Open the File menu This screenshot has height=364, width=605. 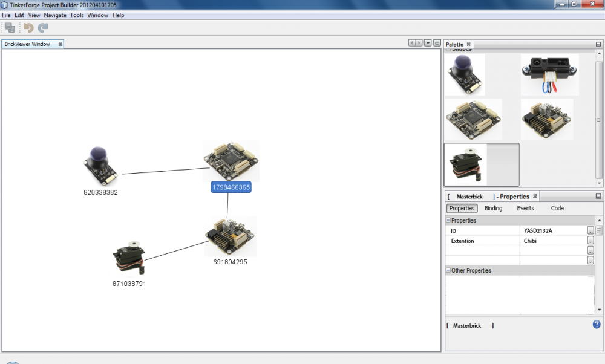coord(6,15)
